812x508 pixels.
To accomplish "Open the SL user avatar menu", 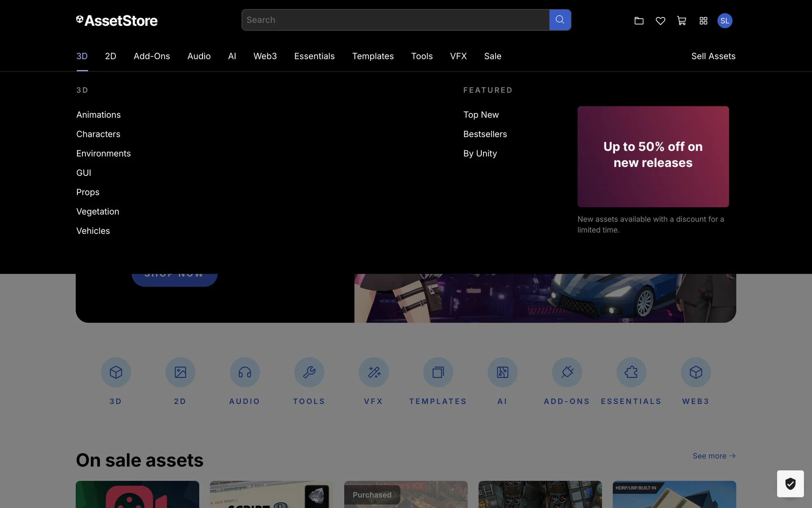I will [x=724, y=21].
